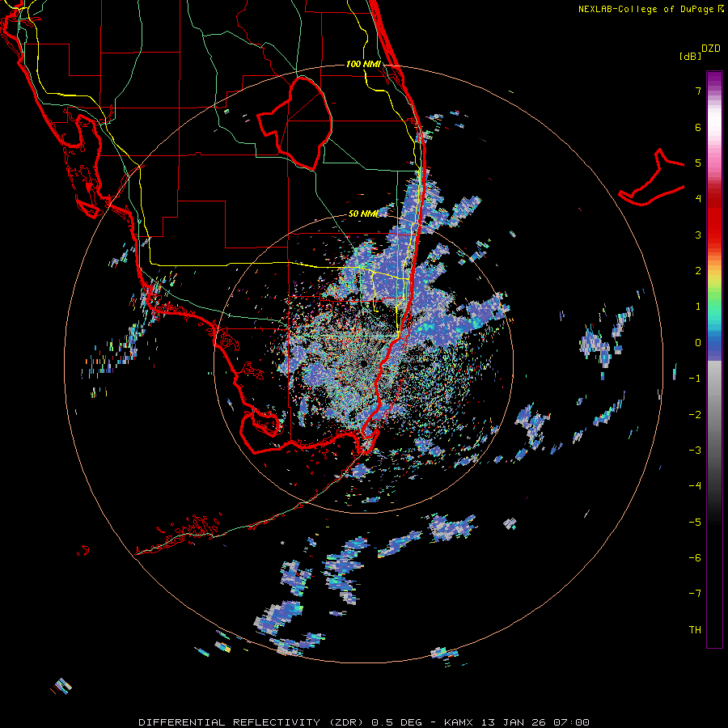Click the Bahamas island outline at right
728x728 pixels.
coord(651,177)
